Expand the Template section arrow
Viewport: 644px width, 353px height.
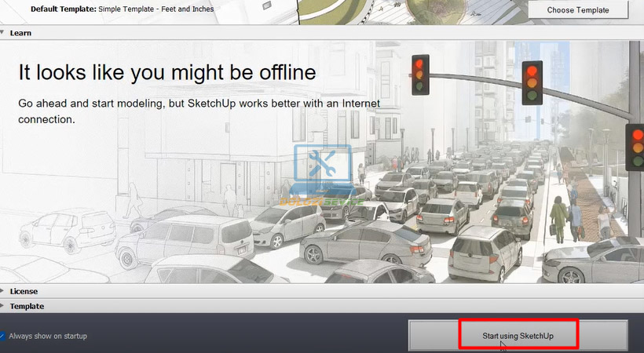point(3,306)
